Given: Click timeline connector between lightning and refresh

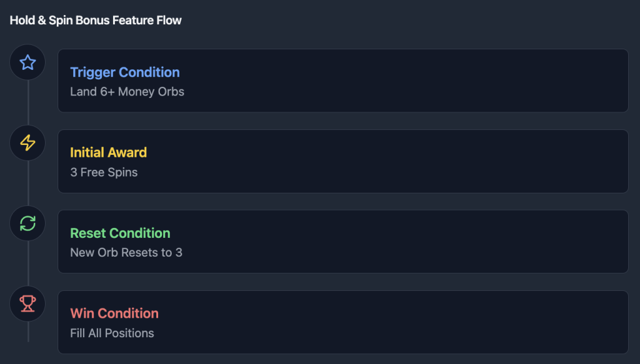Looking at the screenshot, I should click(27, 183).
